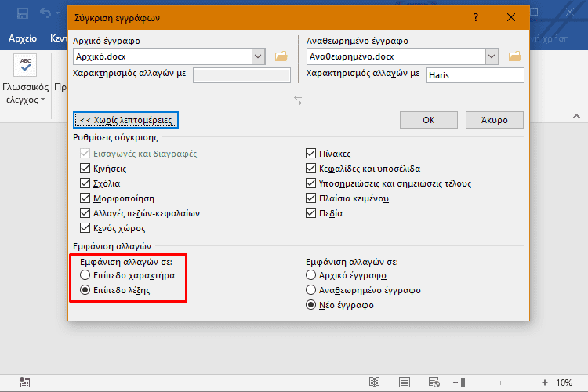Open the Γλωσσικός έλεγχος spell check tool
Viewport: 588px width, 392px height.
tap(25, 74)
